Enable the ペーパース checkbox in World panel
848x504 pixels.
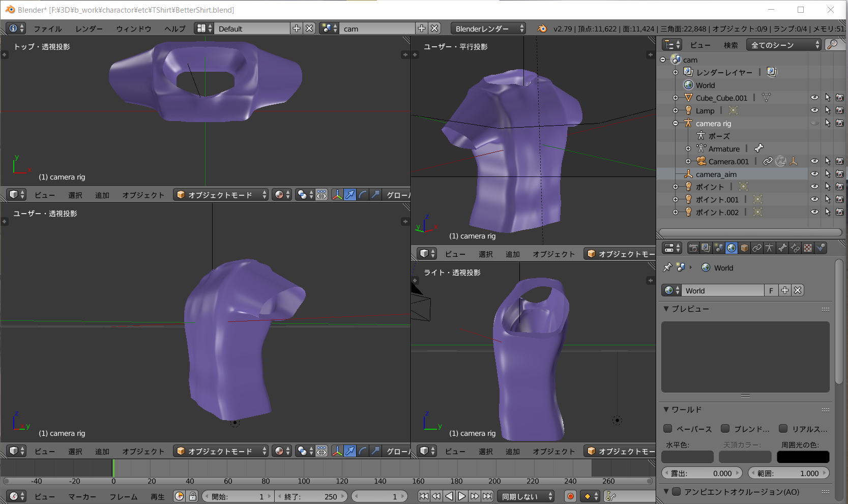[668, 429]
